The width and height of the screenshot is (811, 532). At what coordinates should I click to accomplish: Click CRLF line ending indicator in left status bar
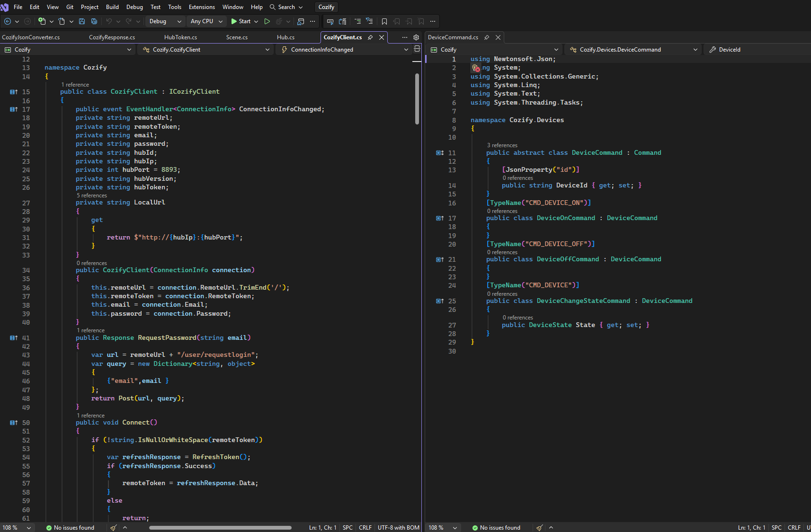coord(365,528)
